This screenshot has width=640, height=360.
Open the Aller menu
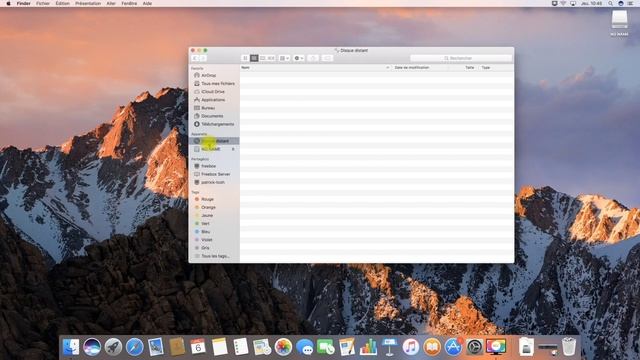click(x=111, y=3)
